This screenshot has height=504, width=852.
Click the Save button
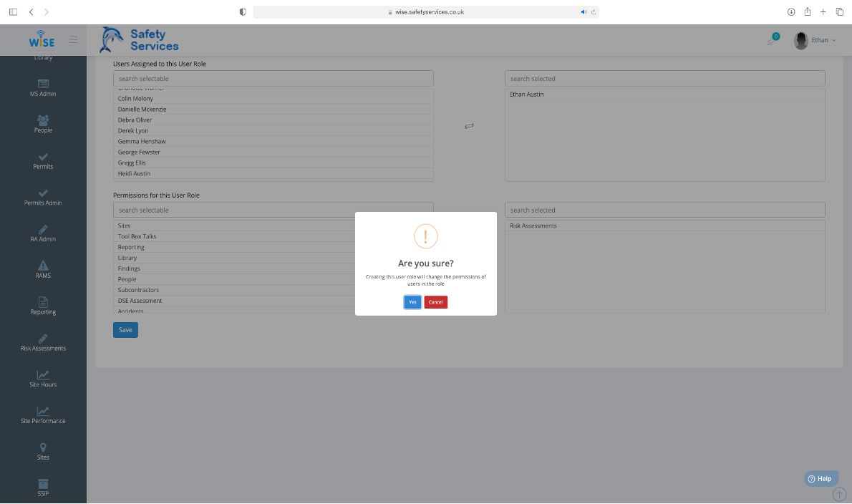point(125,329)
